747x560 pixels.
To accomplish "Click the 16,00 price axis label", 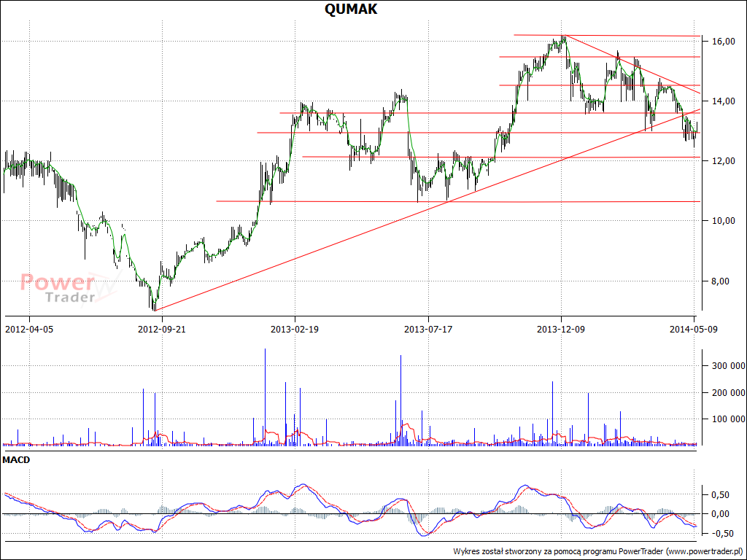I will pos(724,42).
